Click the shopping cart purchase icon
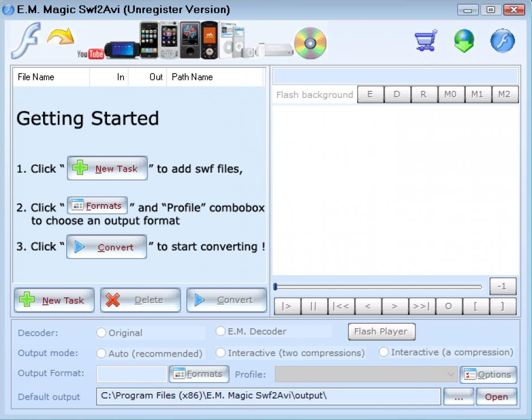The image size is (532, 420). pos(426,41)
